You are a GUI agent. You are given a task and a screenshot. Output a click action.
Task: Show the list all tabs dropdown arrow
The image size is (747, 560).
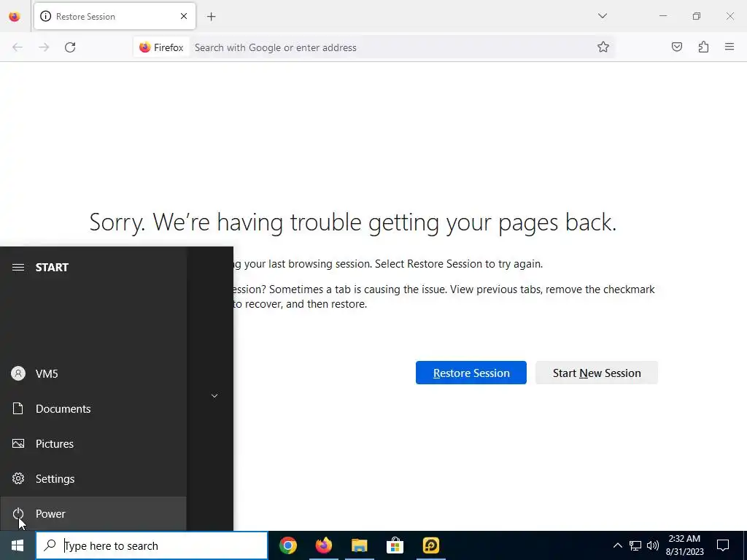pyautogui.click(x=602, y=16)
